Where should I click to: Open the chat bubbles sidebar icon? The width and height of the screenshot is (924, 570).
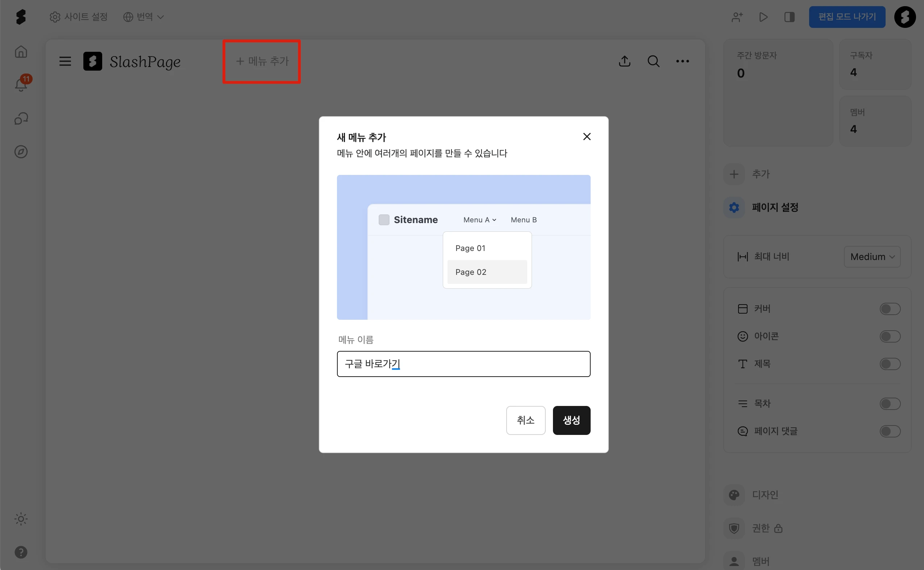pos(21,119)
